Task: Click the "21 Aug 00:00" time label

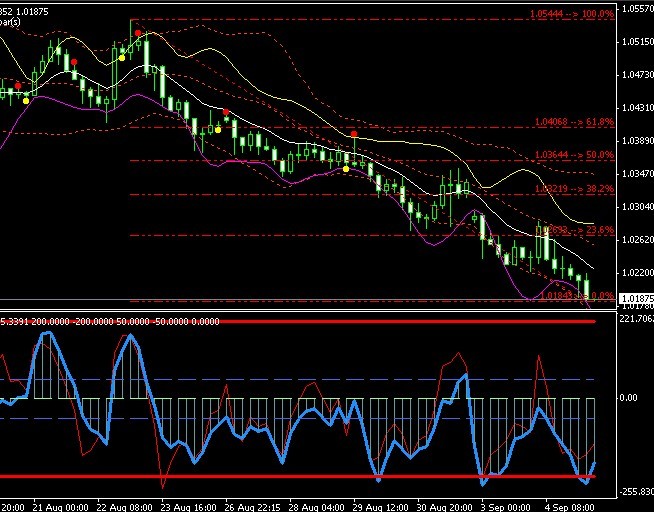Action: click(61, 507)
